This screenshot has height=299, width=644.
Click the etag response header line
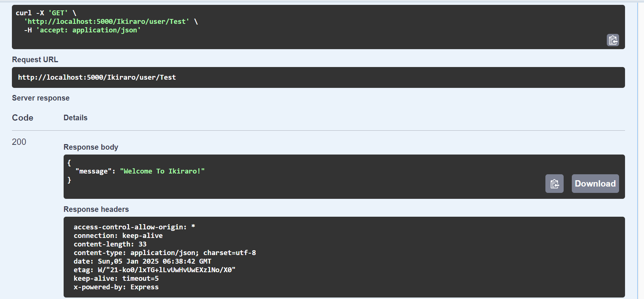pyautogui.click(x=154, y=270)
